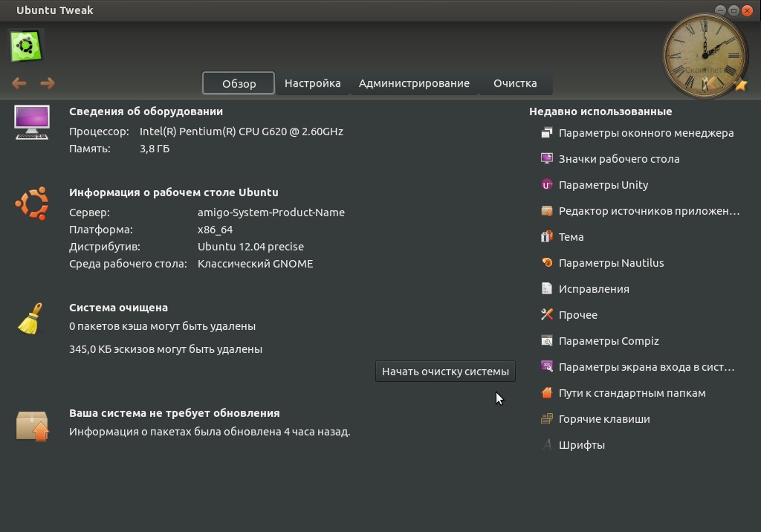761x532 pixels.
Task: Open Параметры Unity link
Action: (603, 185)
